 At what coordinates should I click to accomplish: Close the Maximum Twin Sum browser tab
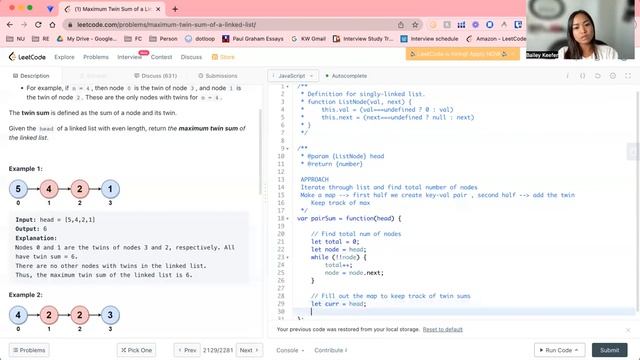[x=158, y=9]
